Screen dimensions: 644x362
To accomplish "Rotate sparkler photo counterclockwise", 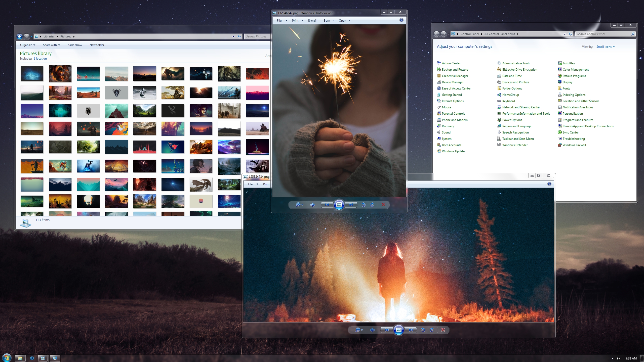I will coord(364,205).
